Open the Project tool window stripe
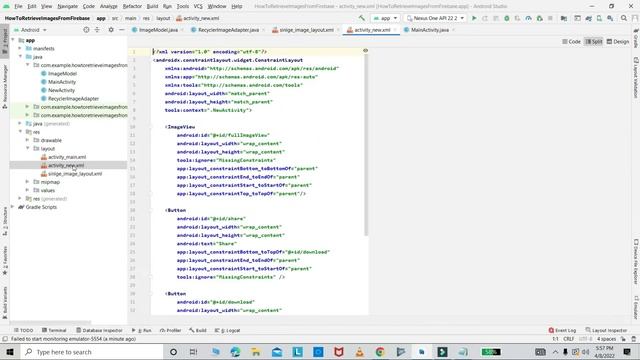The image size is (640, 360). coord(5,40)
